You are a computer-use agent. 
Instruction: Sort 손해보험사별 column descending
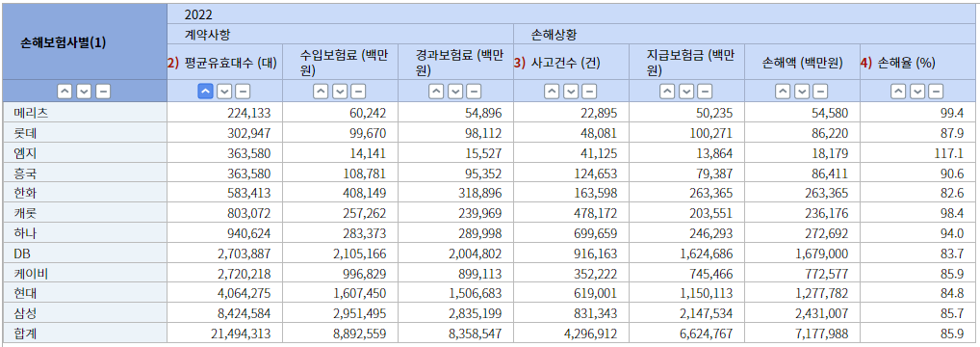[x=84, y=92]
